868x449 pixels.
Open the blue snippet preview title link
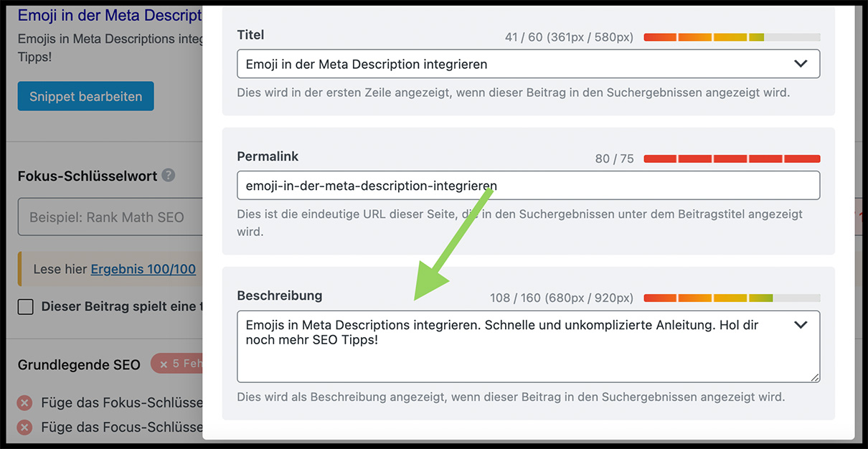[109, 15]
